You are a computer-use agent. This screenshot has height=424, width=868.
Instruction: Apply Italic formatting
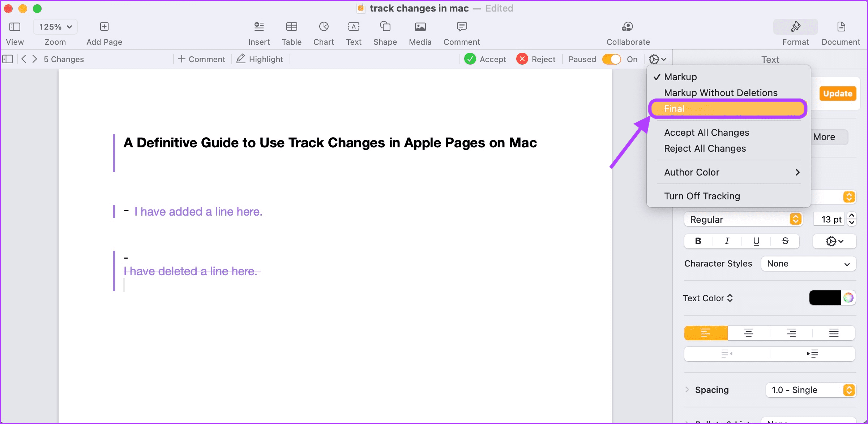pyautogui.click(x=727, y=241)
